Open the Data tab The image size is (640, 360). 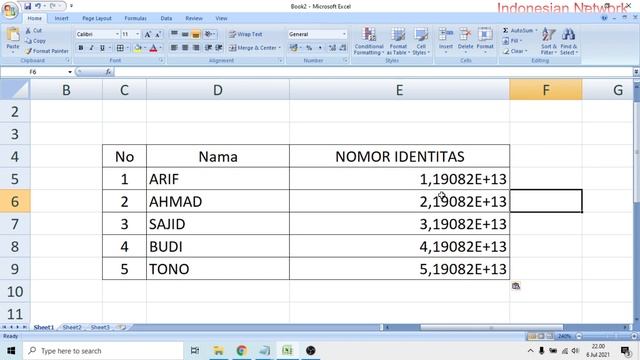[166, 18]
